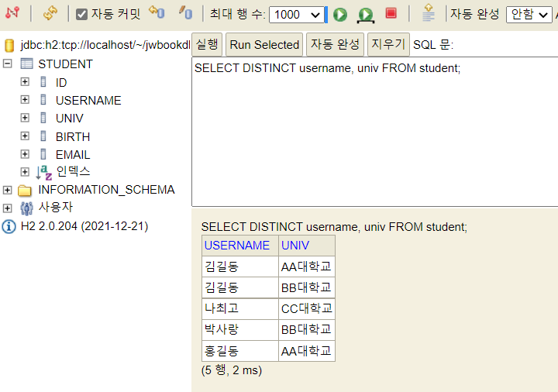The height and width of the screenshot is (392, 558).
Task: Click the H2 version info icon
Action: pos(9,226)
